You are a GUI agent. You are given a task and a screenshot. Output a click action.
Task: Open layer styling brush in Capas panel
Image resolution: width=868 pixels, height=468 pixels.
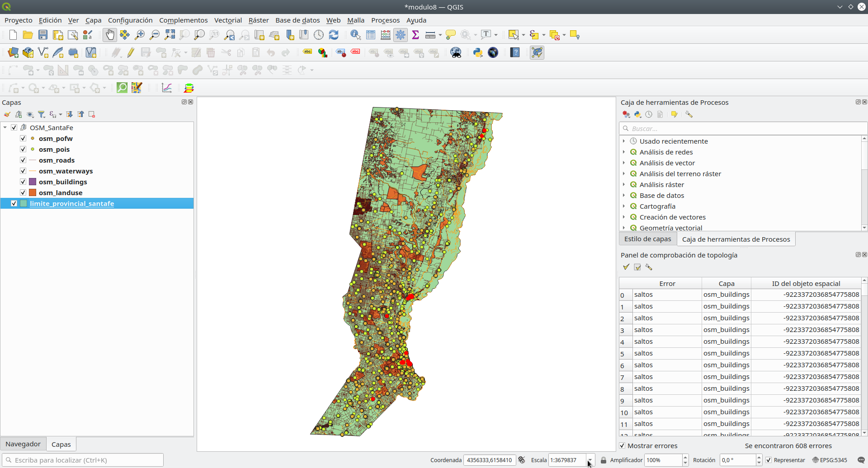point(7,114)
